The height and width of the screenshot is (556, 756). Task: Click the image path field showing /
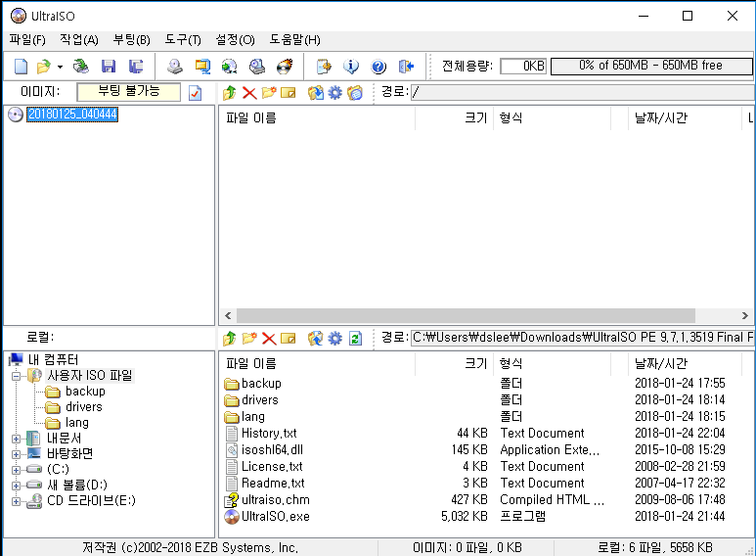point(583,92)
